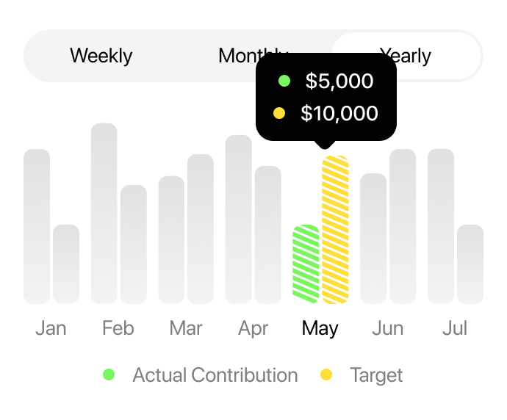Click yellow dot beside $10,000 in tooltip
Screen dimensions: 507x420
(x=279, y=113)
